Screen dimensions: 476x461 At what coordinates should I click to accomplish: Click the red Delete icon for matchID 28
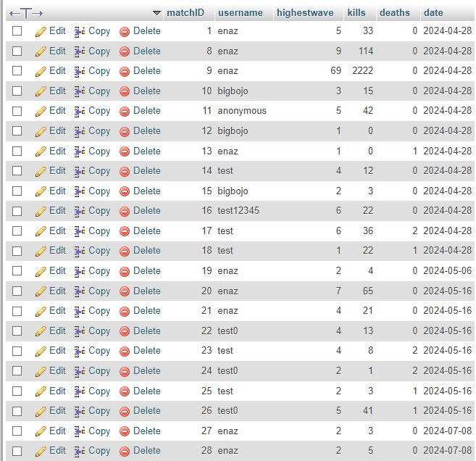[x=125, y=451]
